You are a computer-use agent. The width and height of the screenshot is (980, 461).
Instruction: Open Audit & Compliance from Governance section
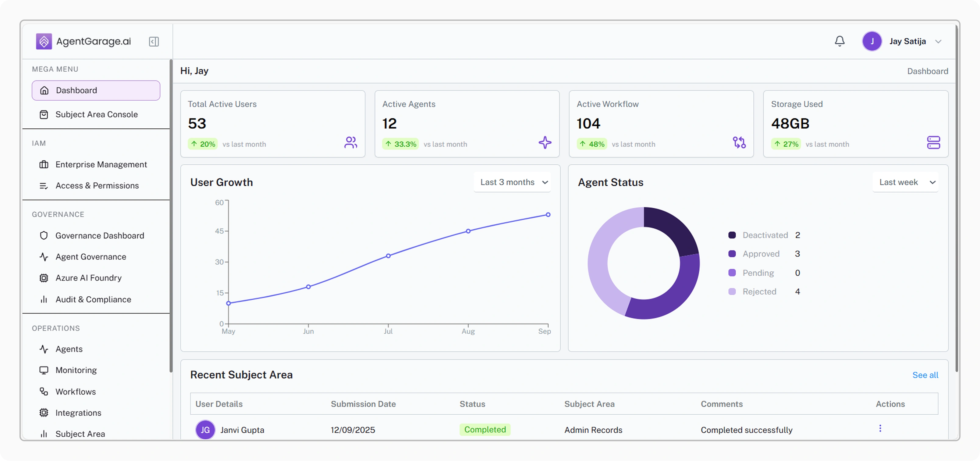93,300
